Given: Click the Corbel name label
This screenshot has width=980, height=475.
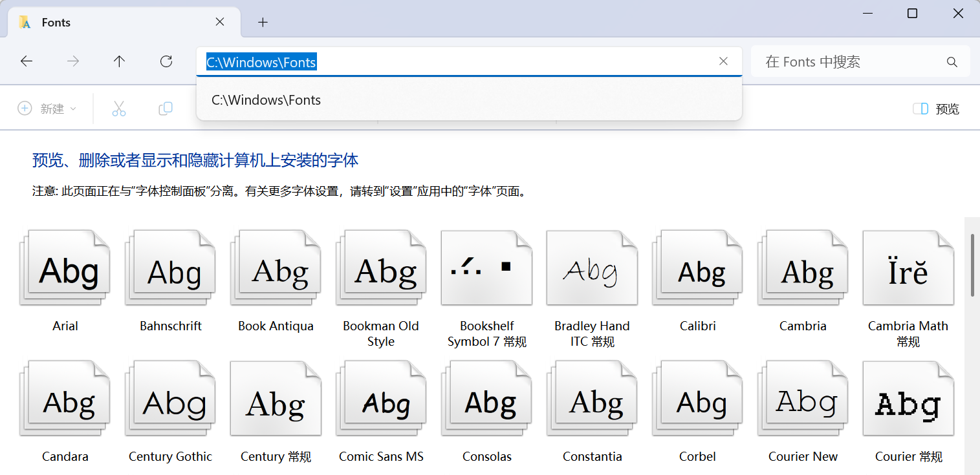Looking at the screenshot, I should coord(697,456).
